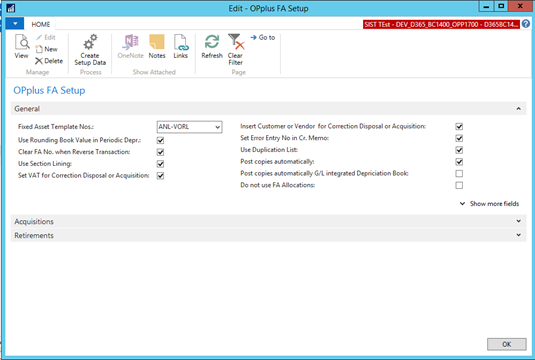Click the OPplus FA Setup page heading
Image resolution: width=535 pixels, height=360 pixels.
[x=49, y=90]
